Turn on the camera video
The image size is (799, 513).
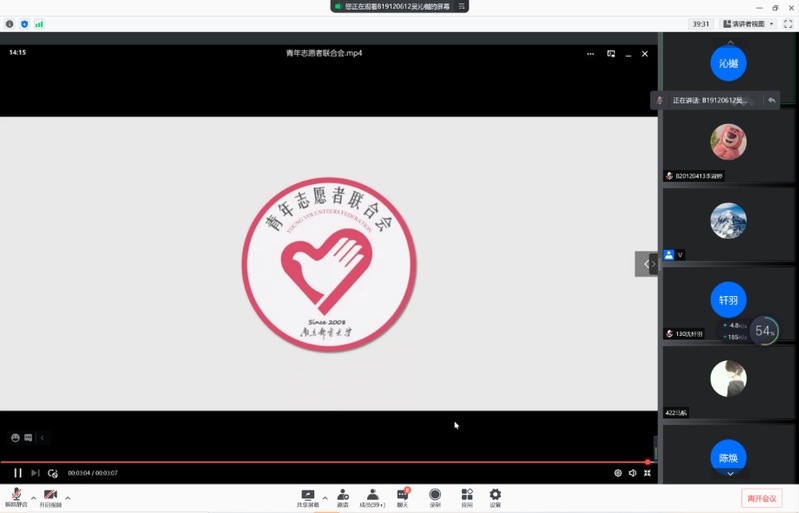point(50,496)
